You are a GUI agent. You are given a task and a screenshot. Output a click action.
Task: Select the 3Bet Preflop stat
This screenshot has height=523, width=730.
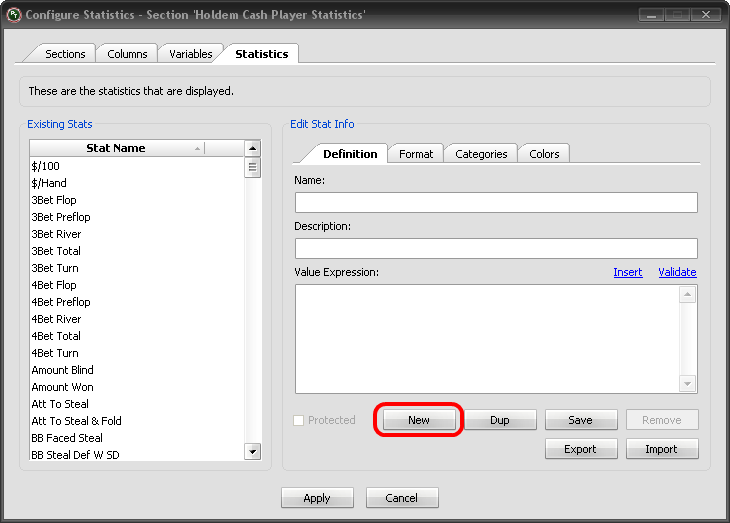point(61,217)
